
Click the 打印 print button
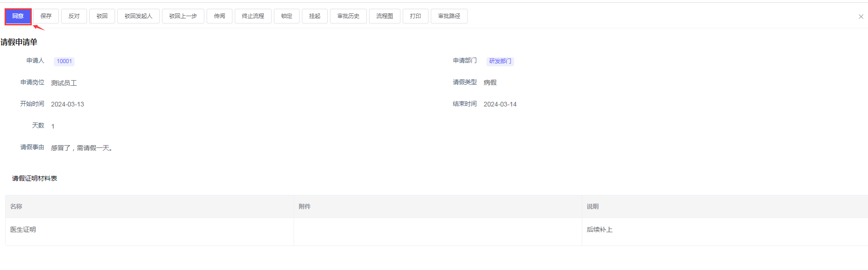pyautogui.click(x=415, y=16)
